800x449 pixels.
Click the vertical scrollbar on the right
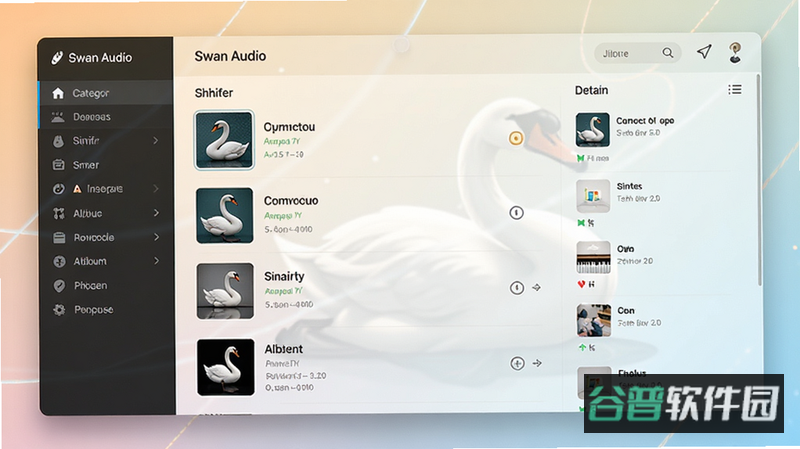pos(759,180)
